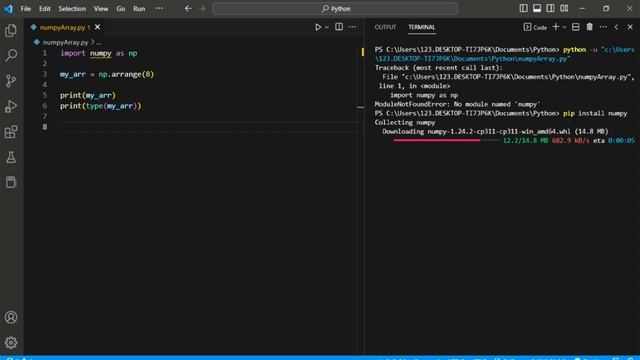Open the Explorer view in activity bar

[11, 31]
